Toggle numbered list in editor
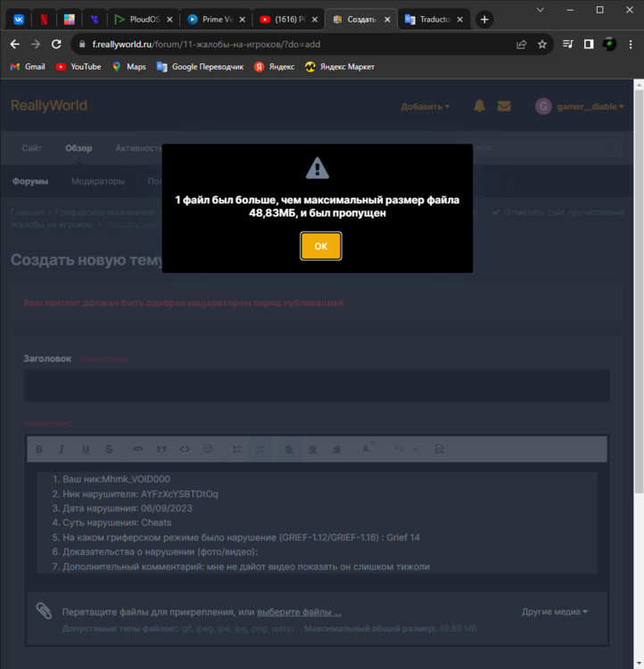Viewport: 644px width, 669px height. point(260,450)
